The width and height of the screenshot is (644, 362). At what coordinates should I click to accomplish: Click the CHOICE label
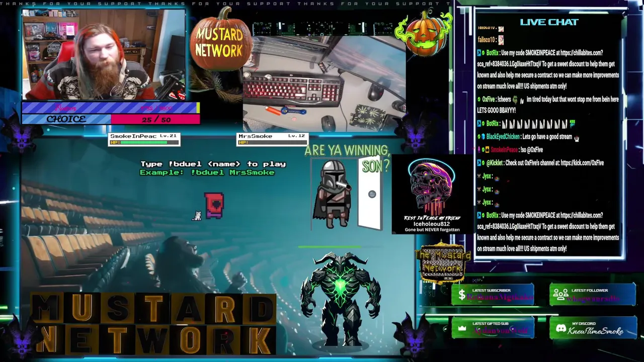66,119
